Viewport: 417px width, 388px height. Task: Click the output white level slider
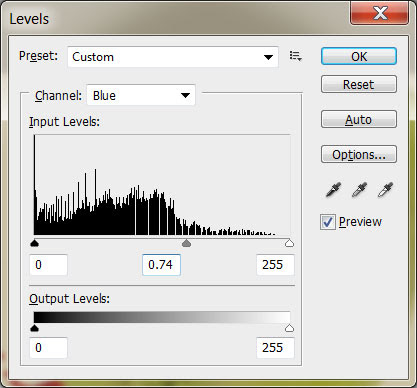(x=289, y=328)
